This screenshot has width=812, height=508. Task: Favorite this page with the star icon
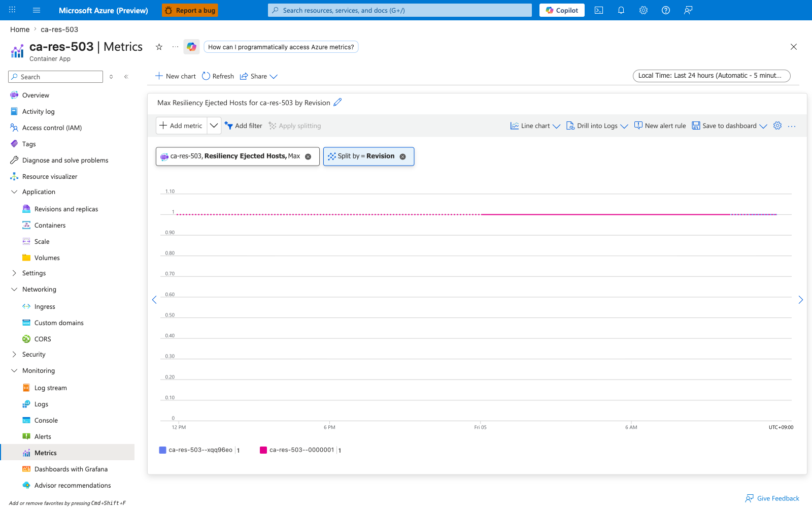coord(159,47)
